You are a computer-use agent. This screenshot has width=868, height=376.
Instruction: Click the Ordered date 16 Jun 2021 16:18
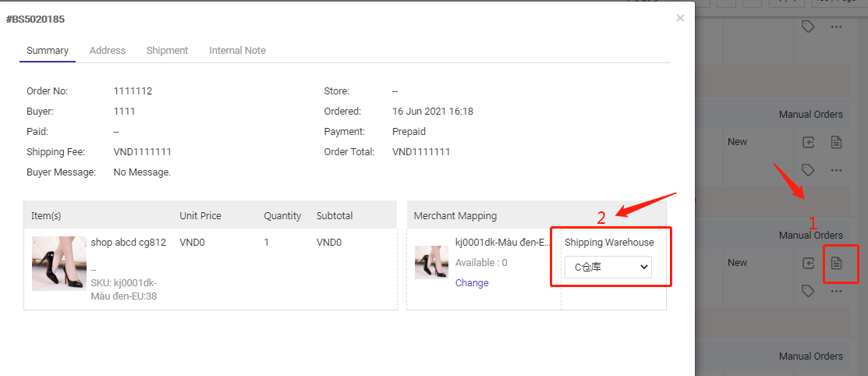point(433,112)
